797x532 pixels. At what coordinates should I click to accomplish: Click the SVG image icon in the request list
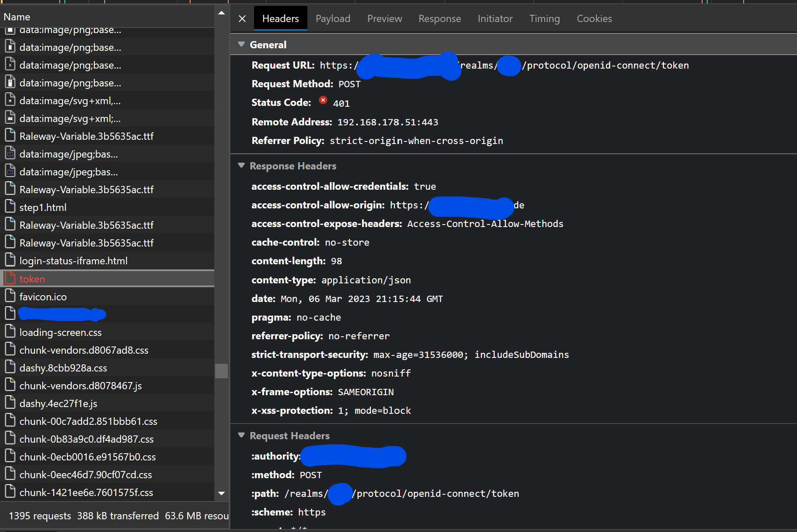pos(9,100)
